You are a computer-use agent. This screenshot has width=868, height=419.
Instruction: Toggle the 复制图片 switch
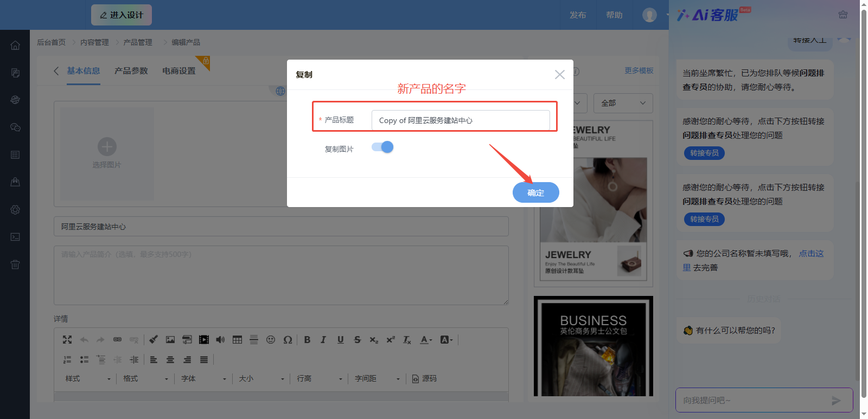382,147
